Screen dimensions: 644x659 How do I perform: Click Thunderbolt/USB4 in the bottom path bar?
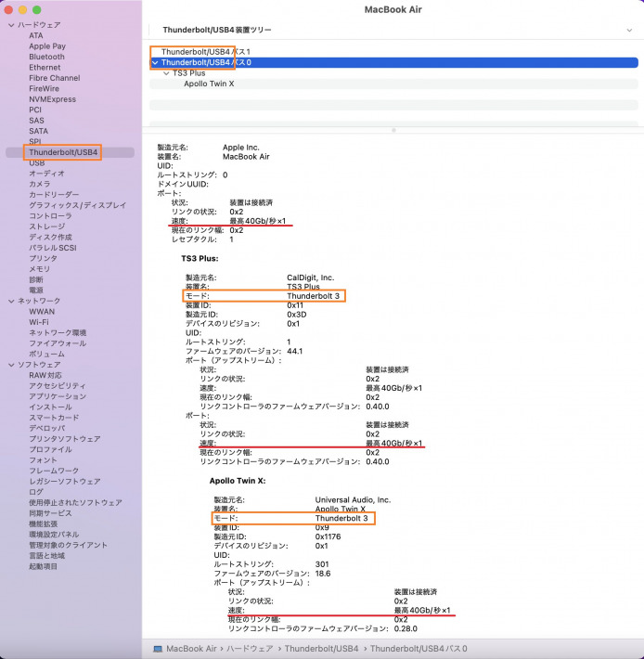coord(321,648)
